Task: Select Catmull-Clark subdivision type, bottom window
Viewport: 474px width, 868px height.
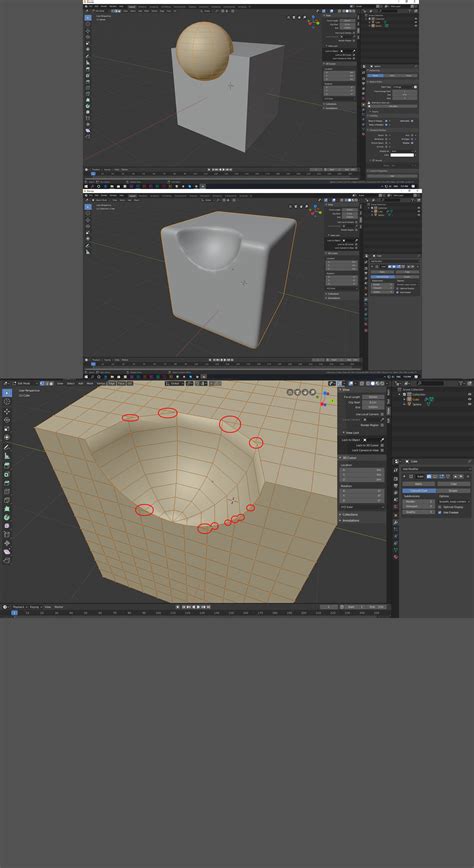Action: click(x=419, y=490)
